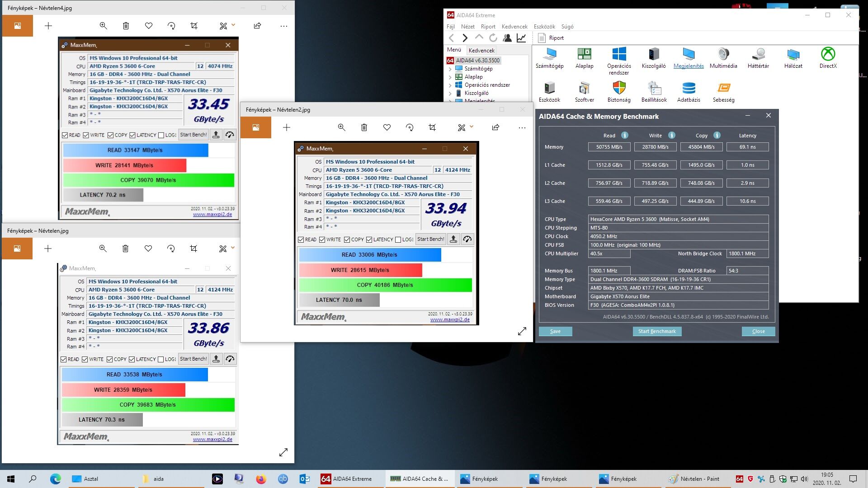
Task: Open edit dropdown arrow in Névtelen4.jpg window
Action: pos(233,25)
